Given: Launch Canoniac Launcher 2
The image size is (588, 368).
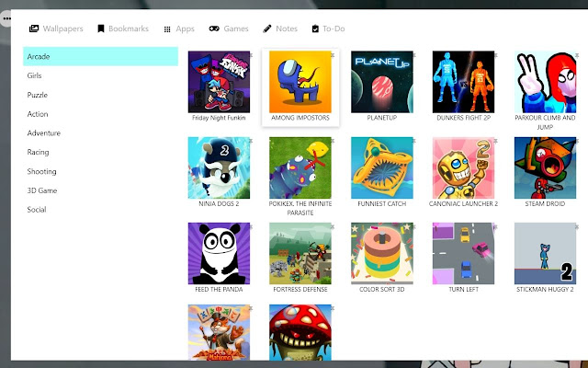Looking at the screenshot, I should click(463, 167).
